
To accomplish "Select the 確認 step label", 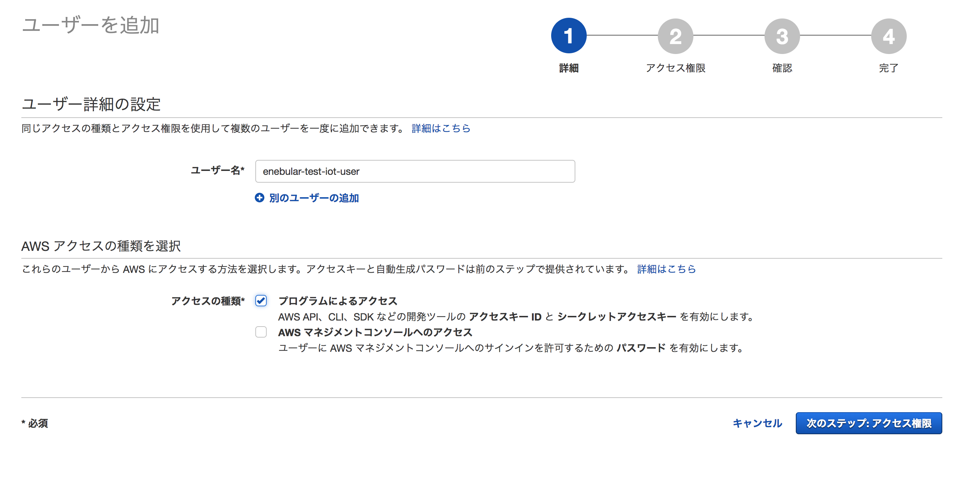I will [x=782, y=68].
